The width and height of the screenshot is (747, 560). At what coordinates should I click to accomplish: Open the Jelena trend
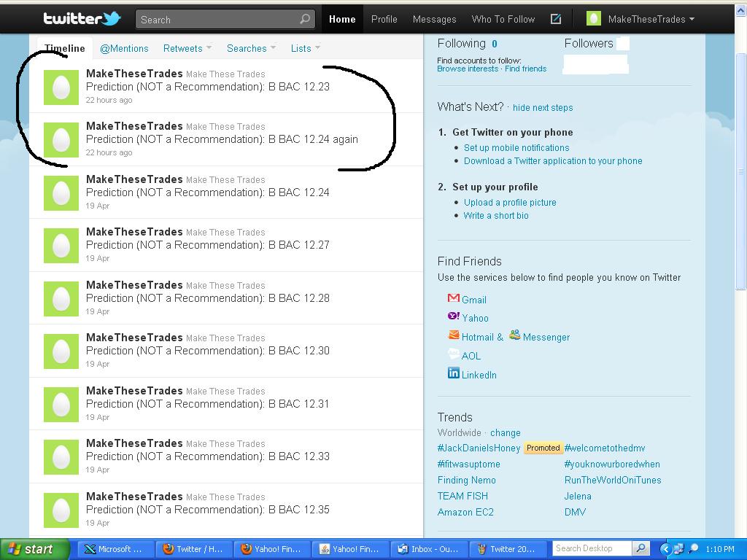(x=578, y=496)
